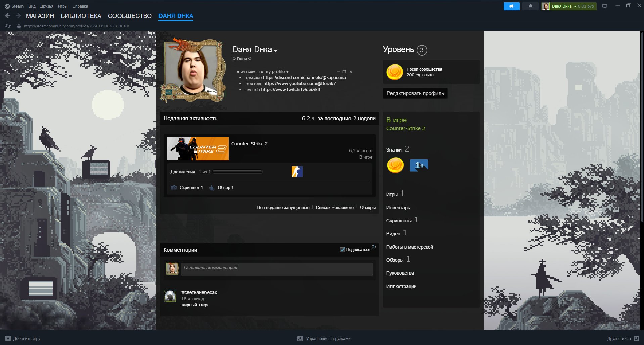Open the Вид menu
Screen dimensions: 644x345
pyautogui.click(x=32, y=6)
